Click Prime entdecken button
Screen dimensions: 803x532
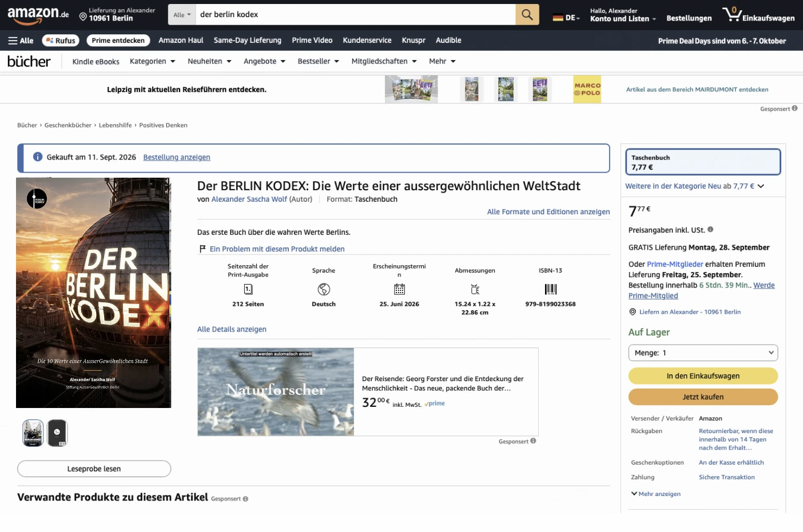pyautogui.click(x=118, y=41)
